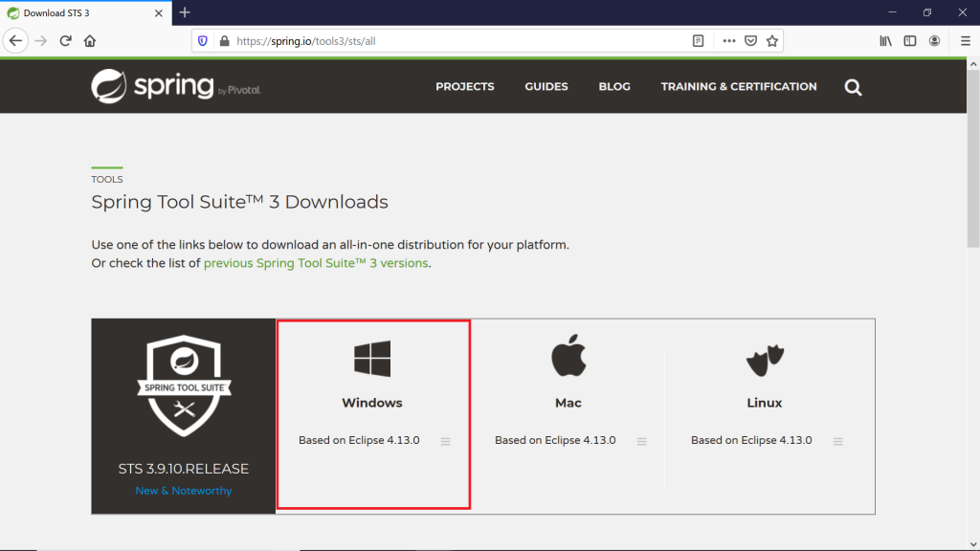
Task: Click the scrollbar up arrow
Action: tap(973, 64)
